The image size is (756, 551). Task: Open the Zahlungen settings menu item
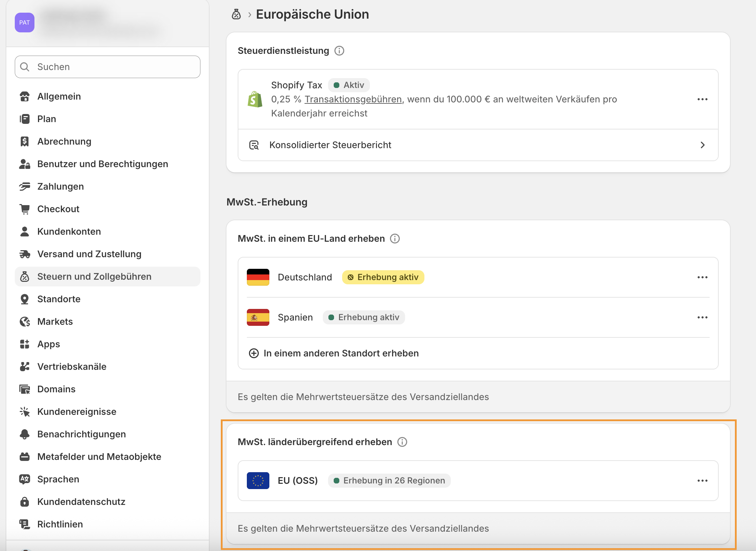pyautogui.click(x=60, y=186)
